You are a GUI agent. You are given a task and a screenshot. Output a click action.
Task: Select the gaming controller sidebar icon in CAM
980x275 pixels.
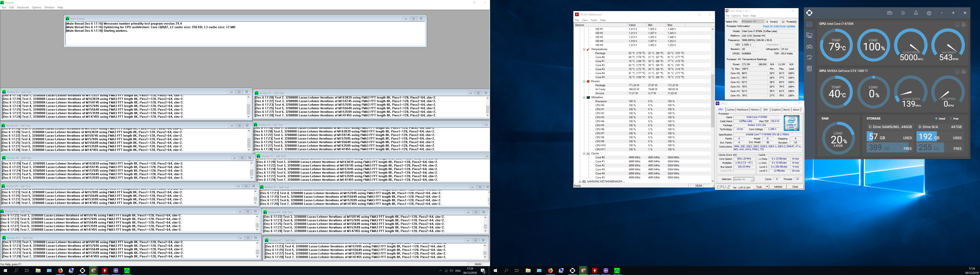tap(809, 46)
